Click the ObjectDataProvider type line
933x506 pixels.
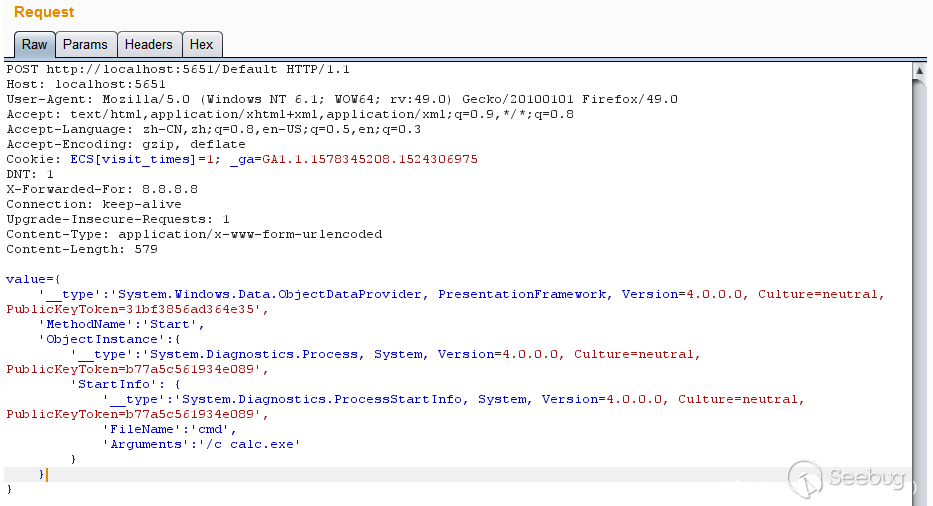(462, 295)
